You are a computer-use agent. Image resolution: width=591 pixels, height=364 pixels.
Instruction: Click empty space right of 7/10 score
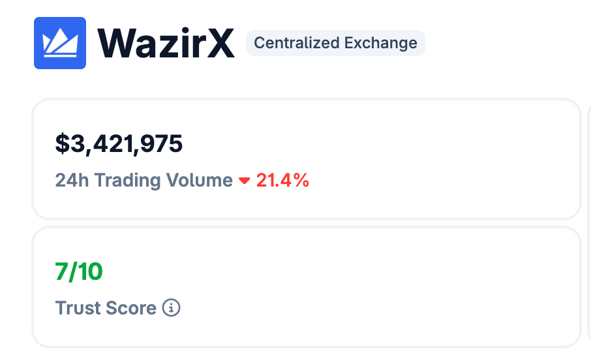[326, 271]
